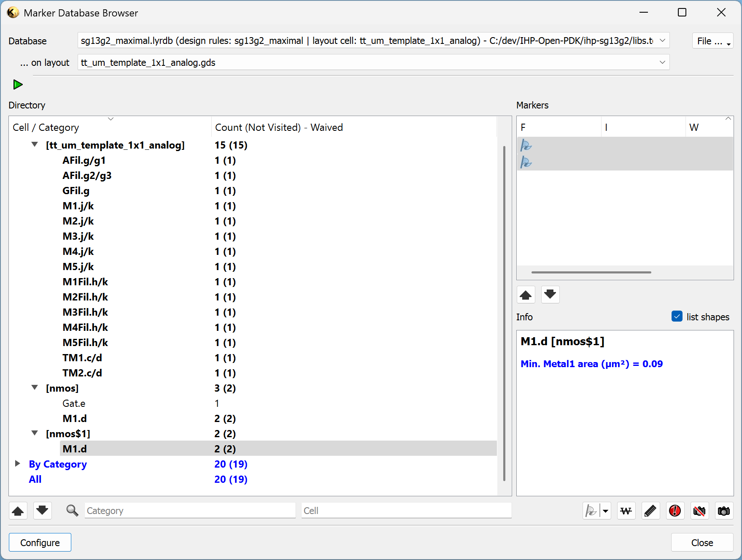Click the search magnifier icon
The height and width of the screenshot is (560, 742).
point(72,511)
